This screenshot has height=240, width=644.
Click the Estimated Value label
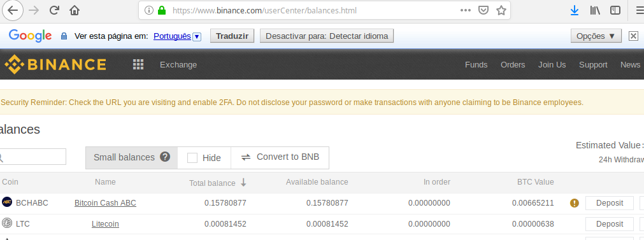(x=610, y=145)
